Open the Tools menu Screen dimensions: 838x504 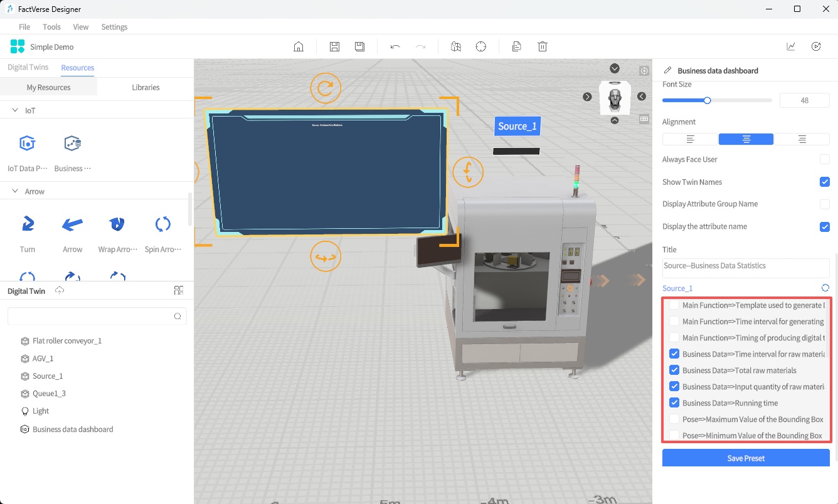pos(51,27)
